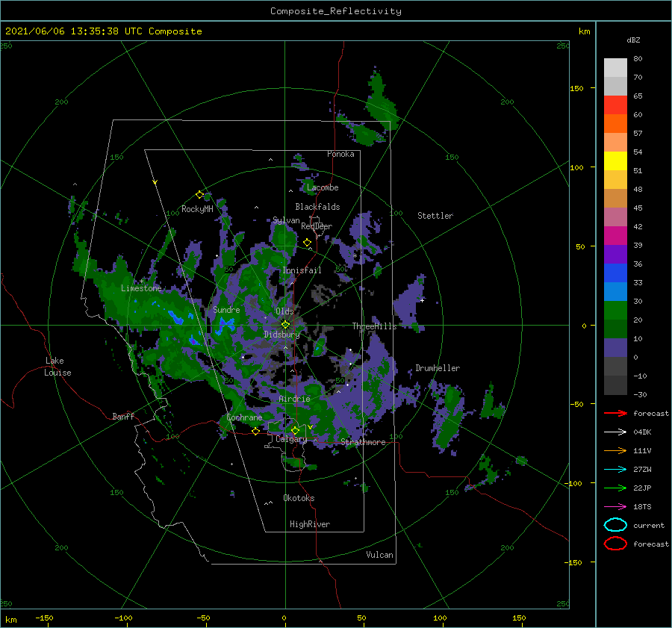
Task: Click the Innisfail town label
Action: tap(302, 270)
